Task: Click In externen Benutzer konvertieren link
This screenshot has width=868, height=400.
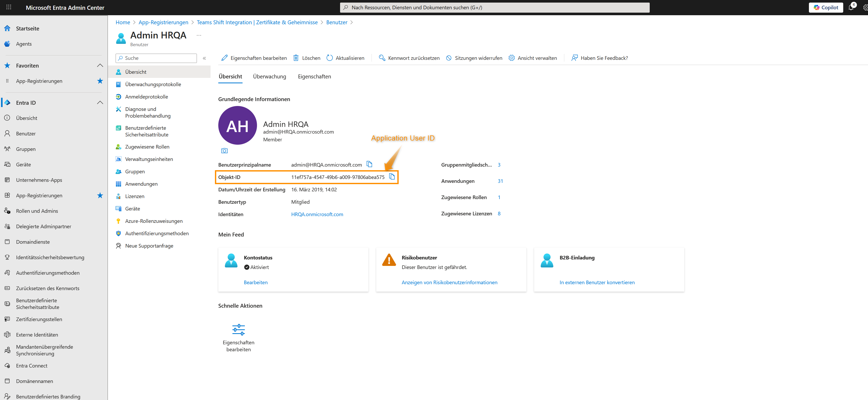Action: click(x=597, y=282)
